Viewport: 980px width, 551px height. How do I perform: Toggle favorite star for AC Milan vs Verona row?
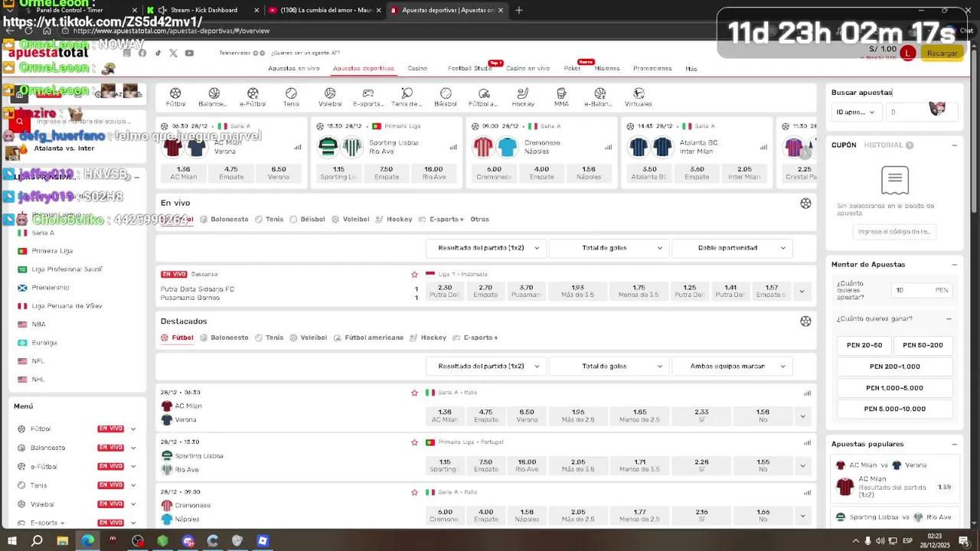(x=414, y=393)
